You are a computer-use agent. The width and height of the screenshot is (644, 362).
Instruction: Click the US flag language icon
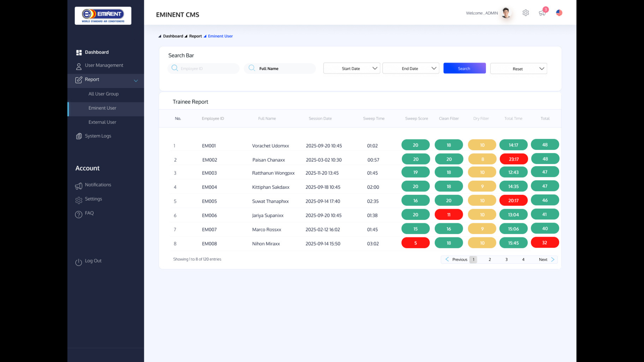tap(559, 13)
